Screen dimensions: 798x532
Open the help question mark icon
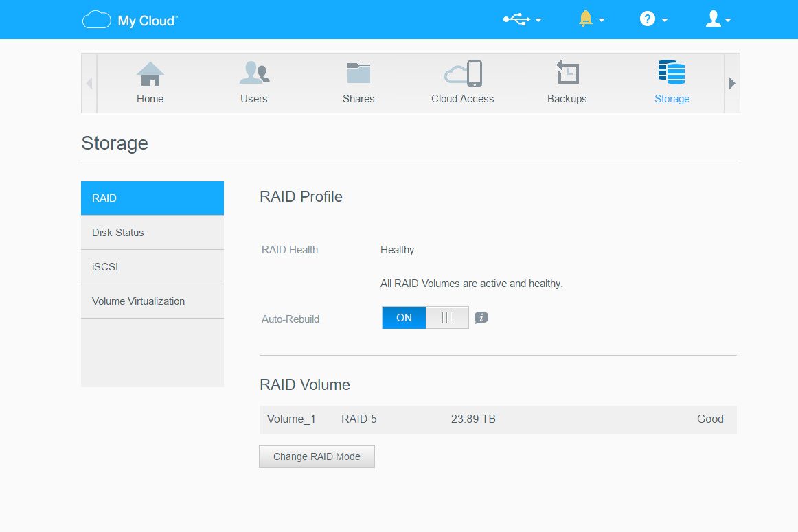click(x=647, y=19)
